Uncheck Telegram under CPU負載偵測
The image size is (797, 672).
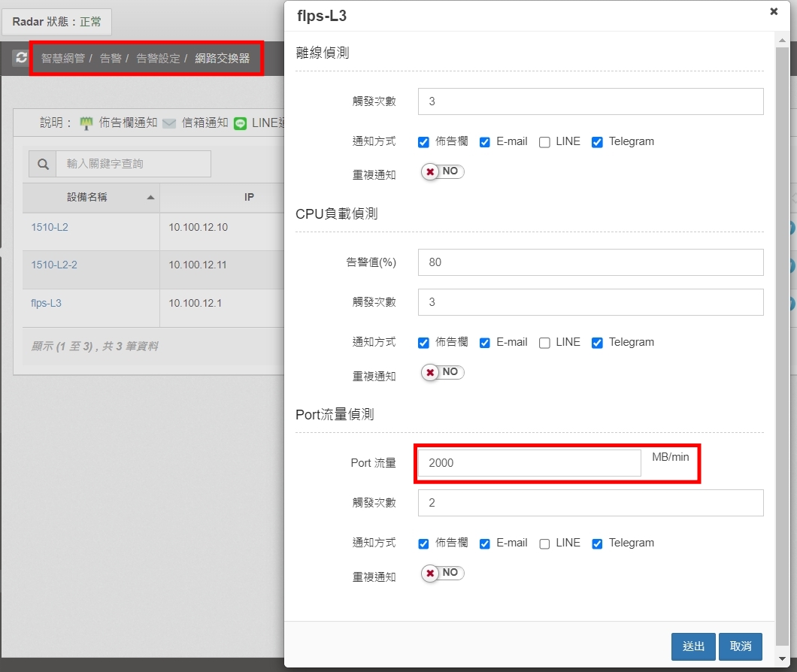click(x=597, y=343)
